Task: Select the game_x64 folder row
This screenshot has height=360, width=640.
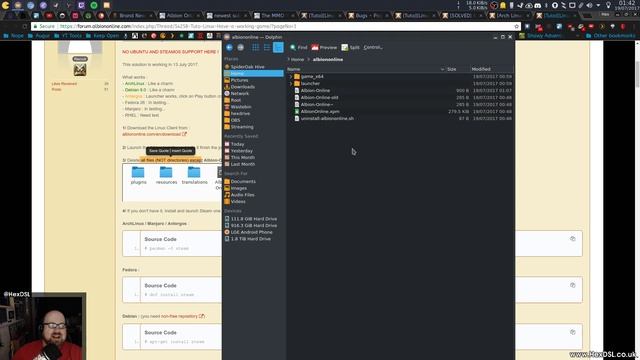Action: pyautogui.click(x=400, y=76)
